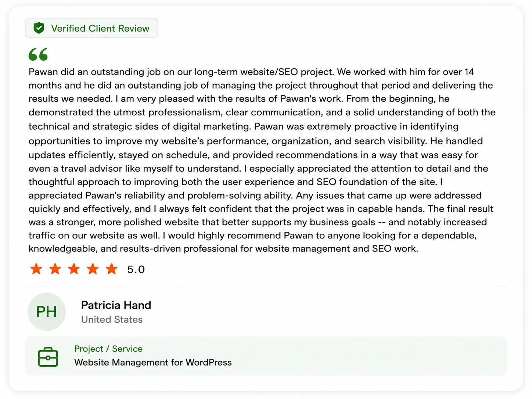Click the line mentioning travel advisor
Screen dimensions: 532x399
(x=258, y=168)
